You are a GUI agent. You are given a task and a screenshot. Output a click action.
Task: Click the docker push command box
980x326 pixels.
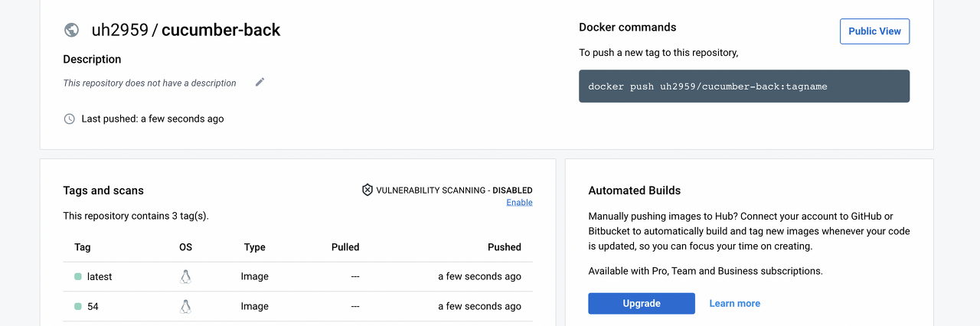[x=743, y=86]
